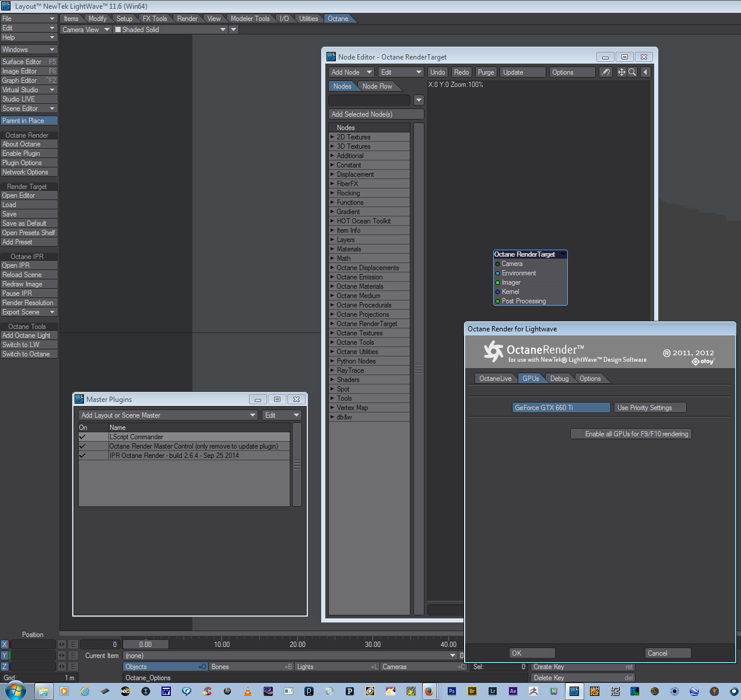Click the timeline scrub bar at 20.00

pyautogui.click(x=297, y=645)
